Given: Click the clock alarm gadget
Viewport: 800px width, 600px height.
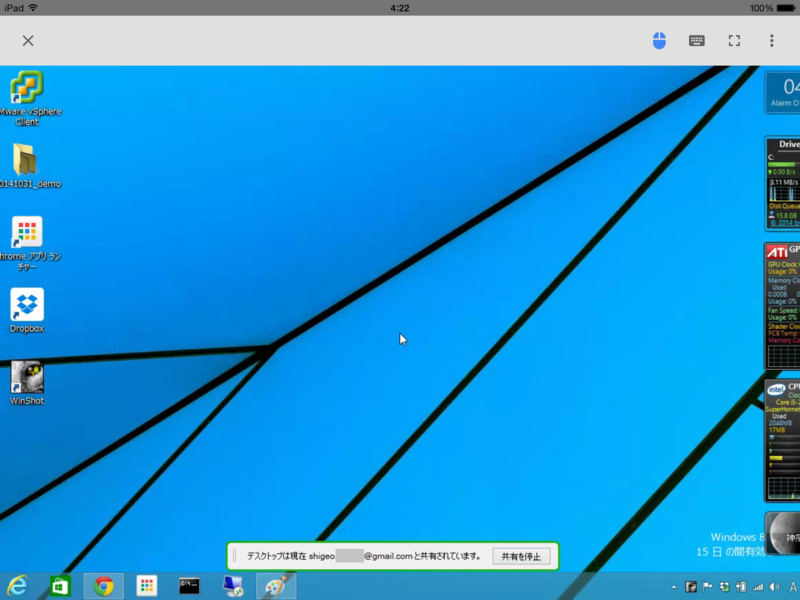Looking at the screenshot, I should pyautogui.click(x=783, y=92).
